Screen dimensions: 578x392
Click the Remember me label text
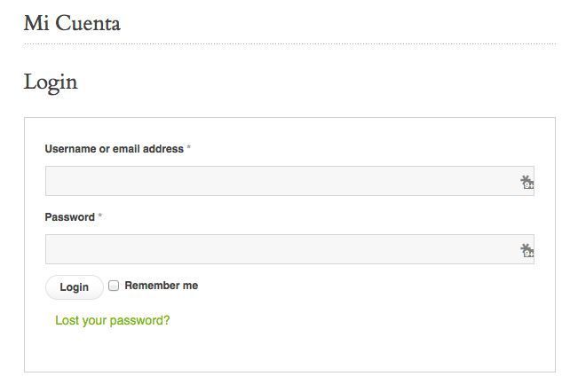tap(161, 286)
